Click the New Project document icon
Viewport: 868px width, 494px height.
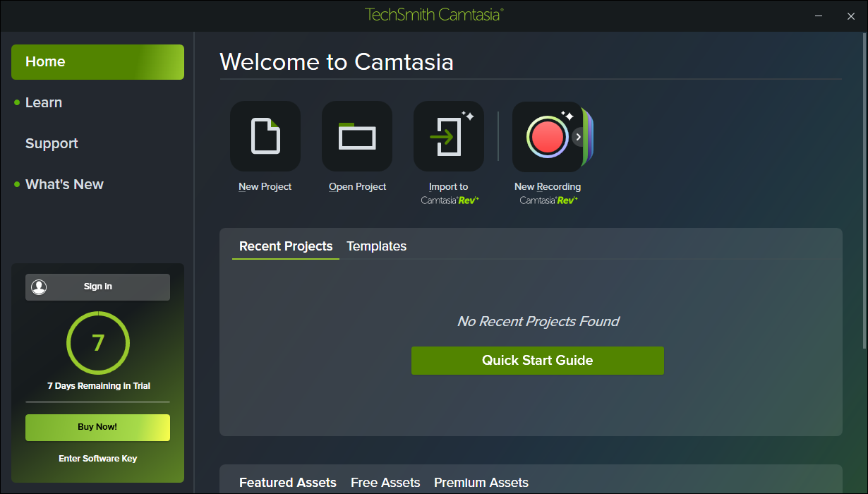point(265,136)
